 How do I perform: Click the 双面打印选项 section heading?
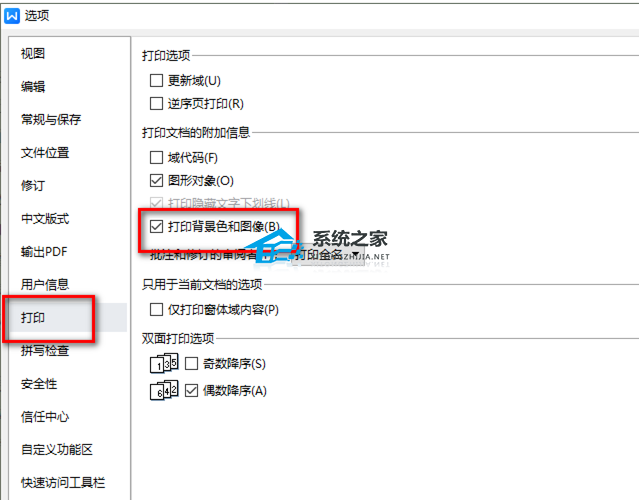(x=178, y=338)
